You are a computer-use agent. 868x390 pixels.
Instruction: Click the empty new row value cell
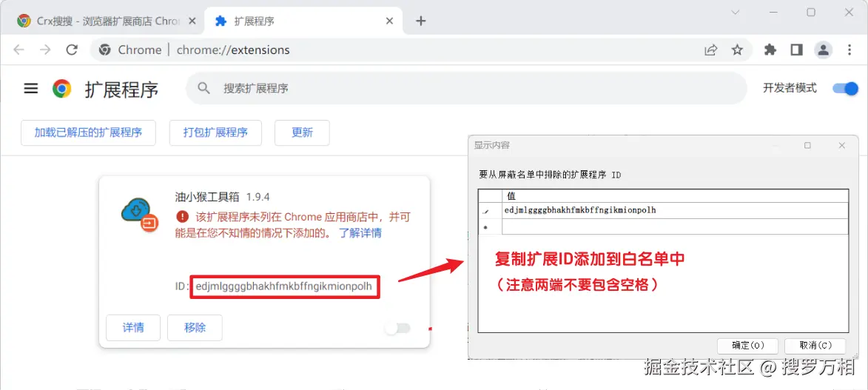(675, 226)
